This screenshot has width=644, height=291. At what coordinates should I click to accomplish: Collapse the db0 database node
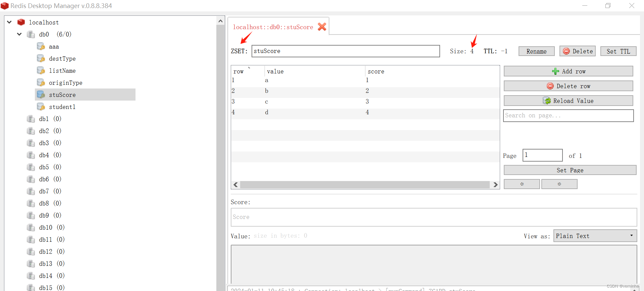pos(19,34)
